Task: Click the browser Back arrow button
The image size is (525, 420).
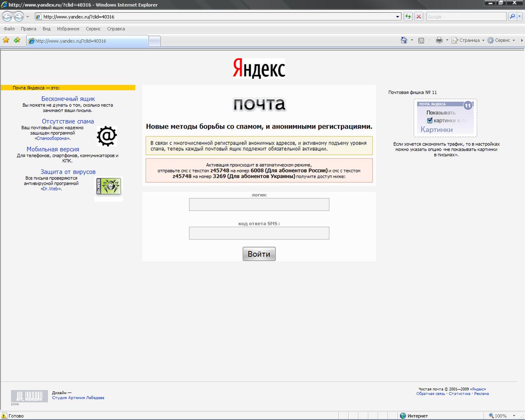Action: click(x=7, y=17)
